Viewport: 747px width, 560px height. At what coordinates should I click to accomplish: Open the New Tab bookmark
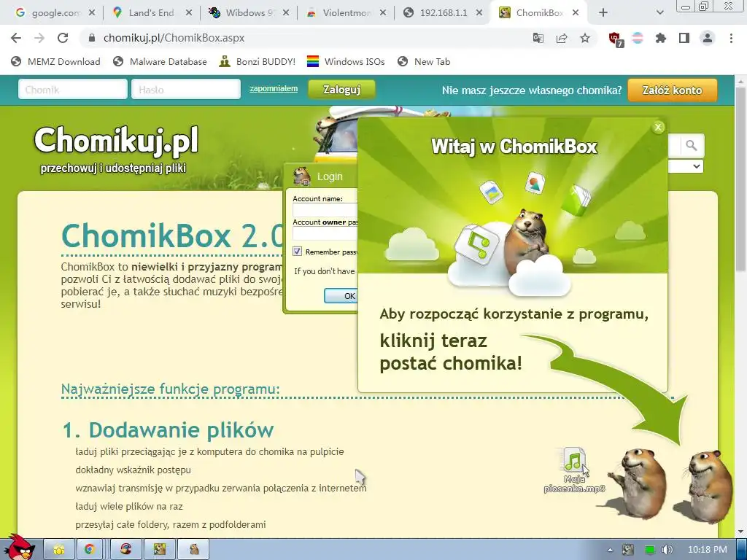coord(424,61)
